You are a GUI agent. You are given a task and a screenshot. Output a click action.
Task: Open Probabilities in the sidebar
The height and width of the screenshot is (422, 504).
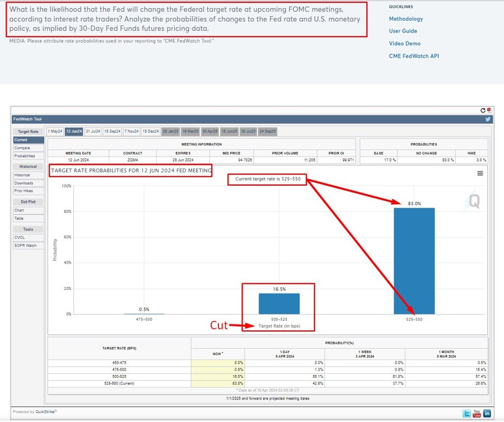pyautogui.click(x=29, y=156)
